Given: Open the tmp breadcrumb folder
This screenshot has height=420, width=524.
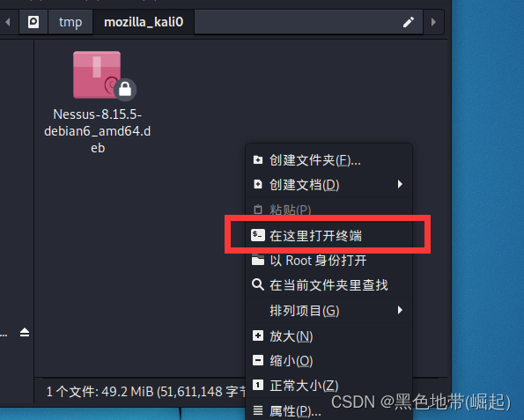Looking at the screenshot, I should click(70, 22).
